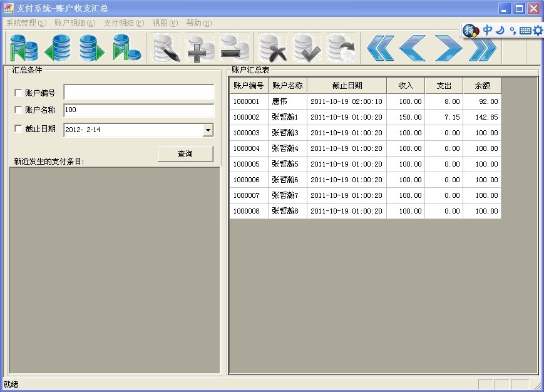This screenshot has width=544, height=392.
Task: Go to next record with green right arrow
Action: (92, 48)
